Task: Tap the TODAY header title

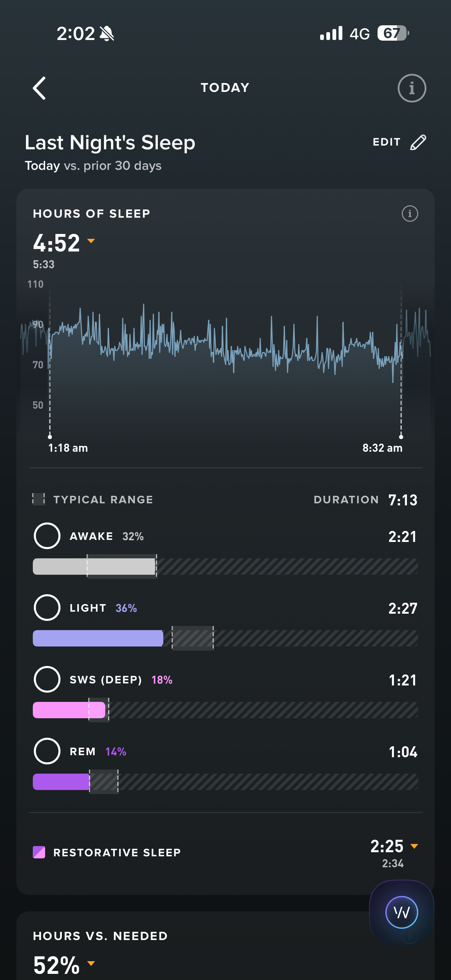Action: click(x=225, y=88)
